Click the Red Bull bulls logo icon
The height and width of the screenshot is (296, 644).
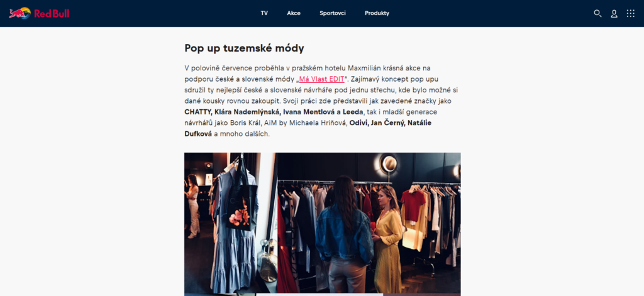[x=19, y=13]
